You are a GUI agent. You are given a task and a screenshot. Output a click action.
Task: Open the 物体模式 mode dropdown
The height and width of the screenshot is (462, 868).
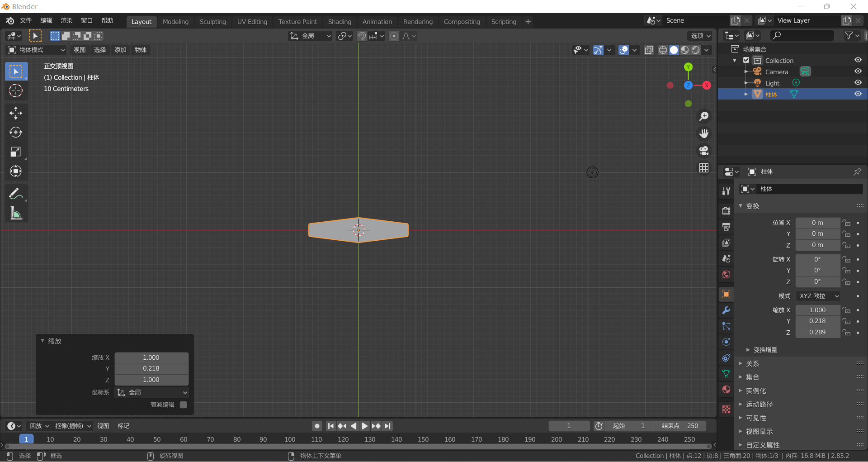36,50
